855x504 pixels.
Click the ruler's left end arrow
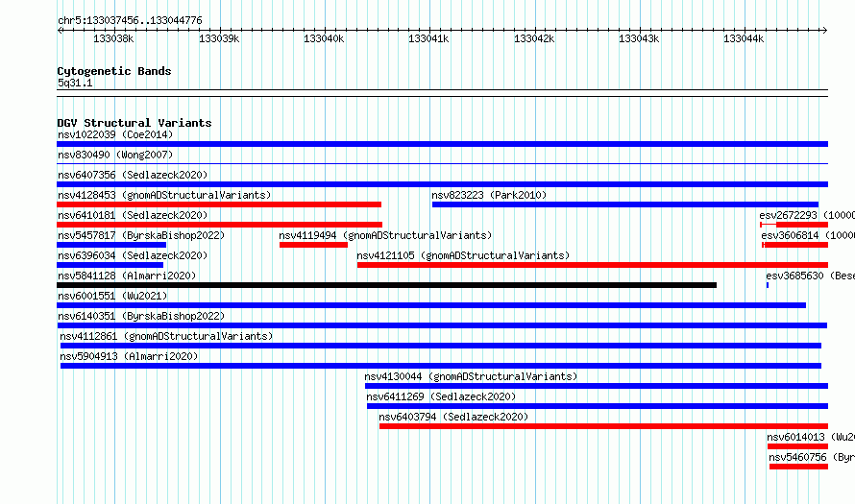[60, 31]
